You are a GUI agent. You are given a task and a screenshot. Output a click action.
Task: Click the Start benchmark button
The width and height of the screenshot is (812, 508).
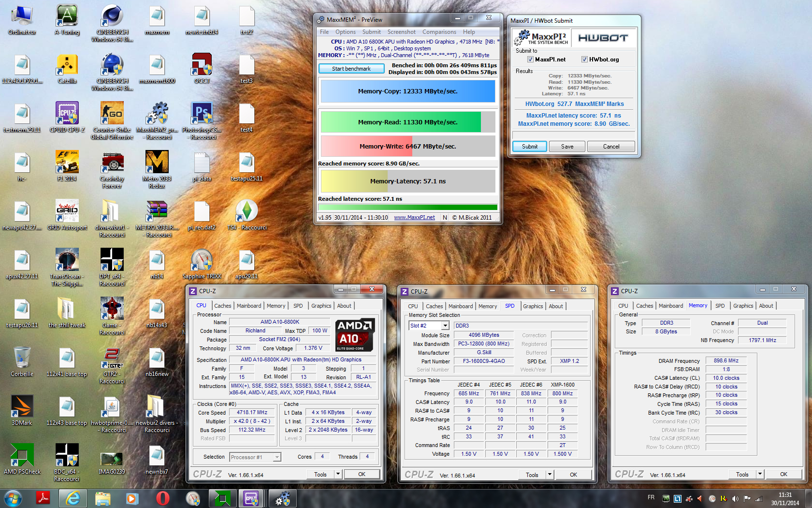point(351,69)
